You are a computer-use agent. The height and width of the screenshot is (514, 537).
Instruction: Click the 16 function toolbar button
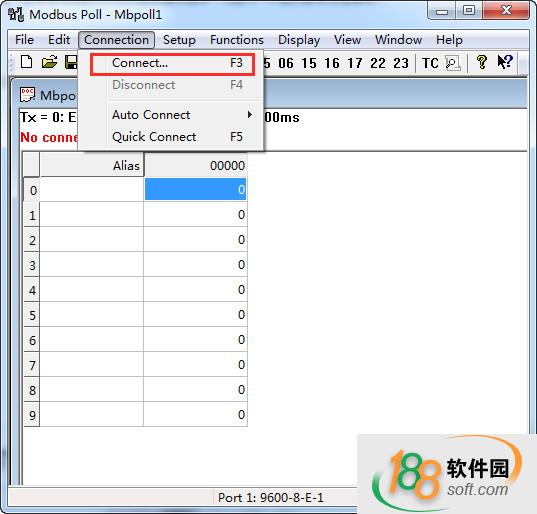pyautogui.click(x=332, y=63)
